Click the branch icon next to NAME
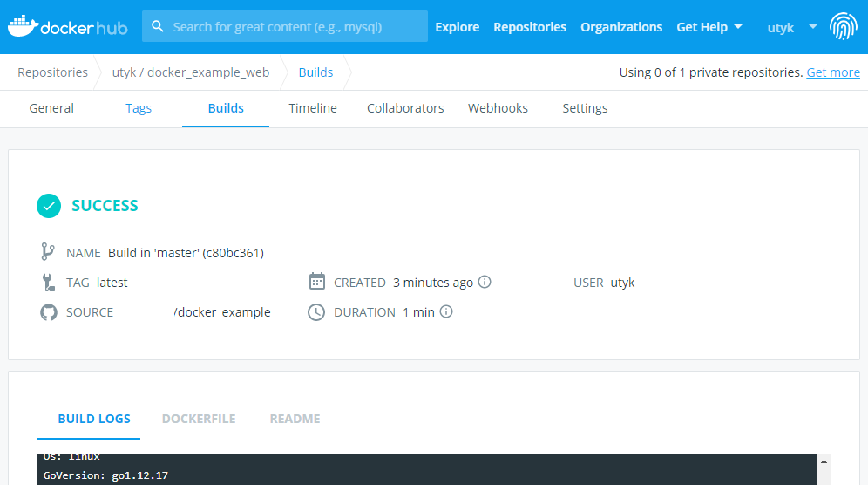868x485 pixels. pyautogui.click(x=48, y=251)
